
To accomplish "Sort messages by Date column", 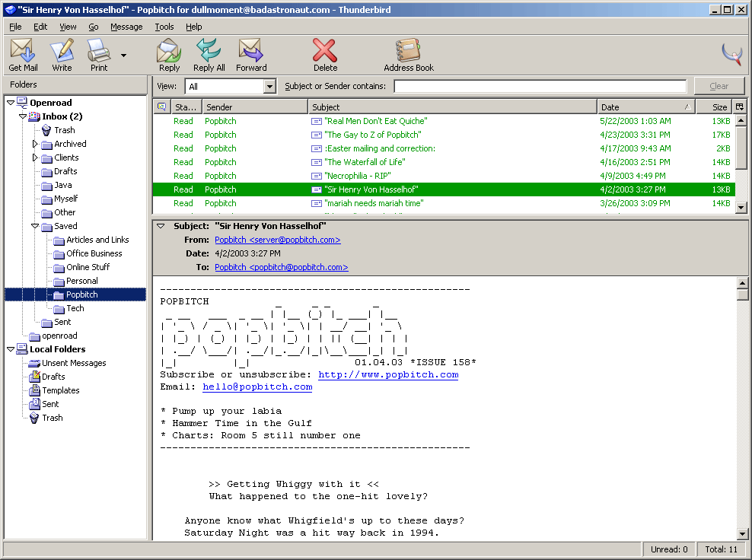I will pos(646,107).
